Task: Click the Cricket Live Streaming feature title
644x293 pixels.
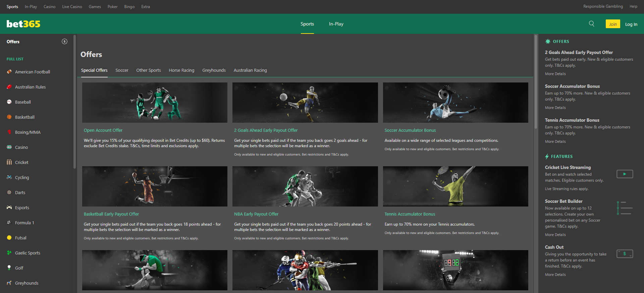Action: point(568,167)
